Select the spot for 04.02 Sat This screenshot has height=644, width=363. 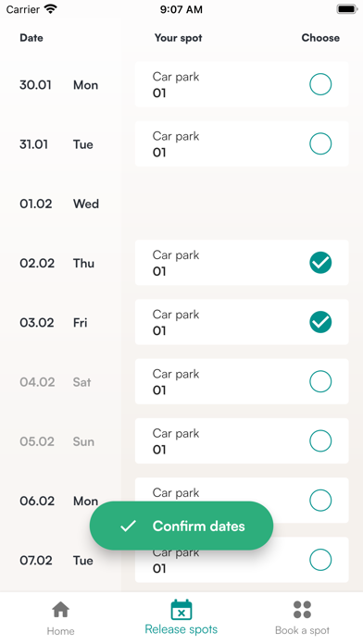click(x=320, y=381)
